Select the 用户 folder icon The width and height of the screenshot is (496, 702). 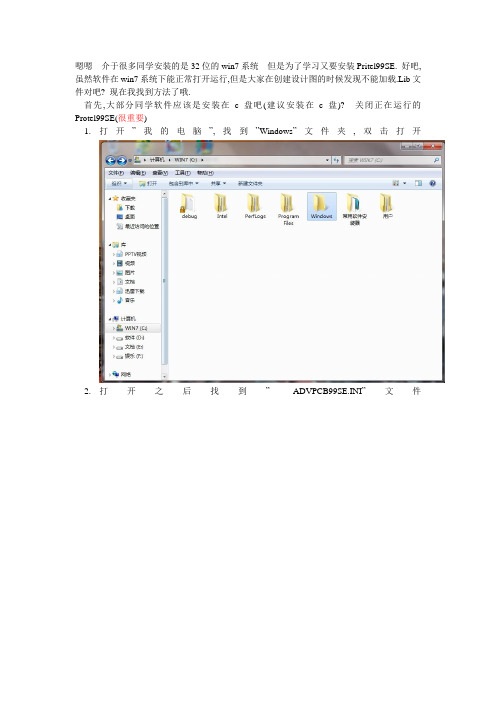pyautogui.click(x=387, y=206)
